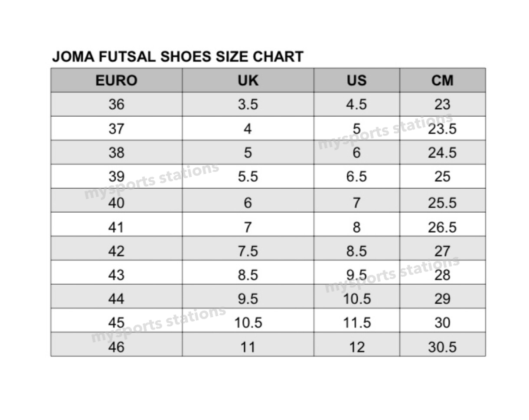The height and width of the screenshot is (420, 529).
Task: Click US size 6.5 cell
Action: pos(356,176)
